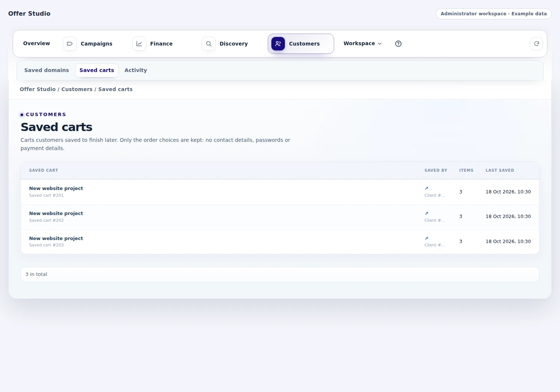This screenshot has height=392, width=560.
Task: Click the LAST SAVED column header
Action: pyautogui.click(x=500, y=170)
